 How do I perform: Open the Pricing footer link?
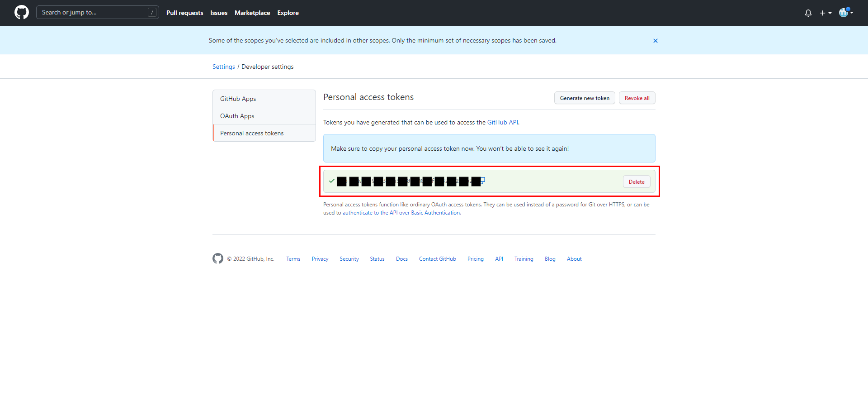coord(476,259)
